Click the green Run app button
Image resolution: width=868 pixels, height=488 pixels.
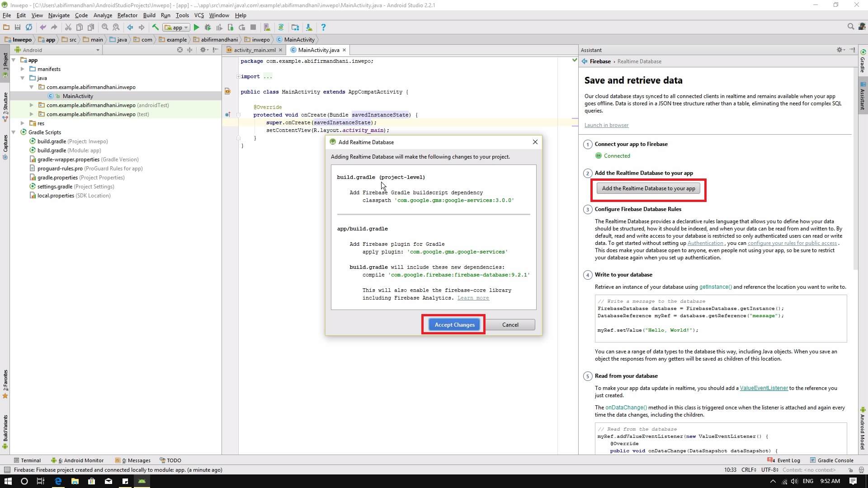(x=196, y=28)
